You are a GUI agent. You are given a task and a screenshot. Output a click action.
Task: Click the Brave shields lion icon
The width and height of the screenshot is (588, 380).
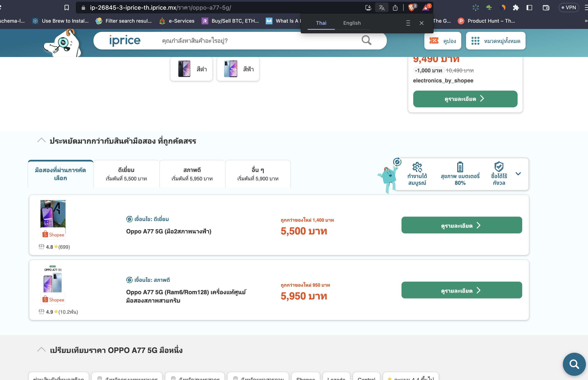pyautogui.click(x=411, y=8)
